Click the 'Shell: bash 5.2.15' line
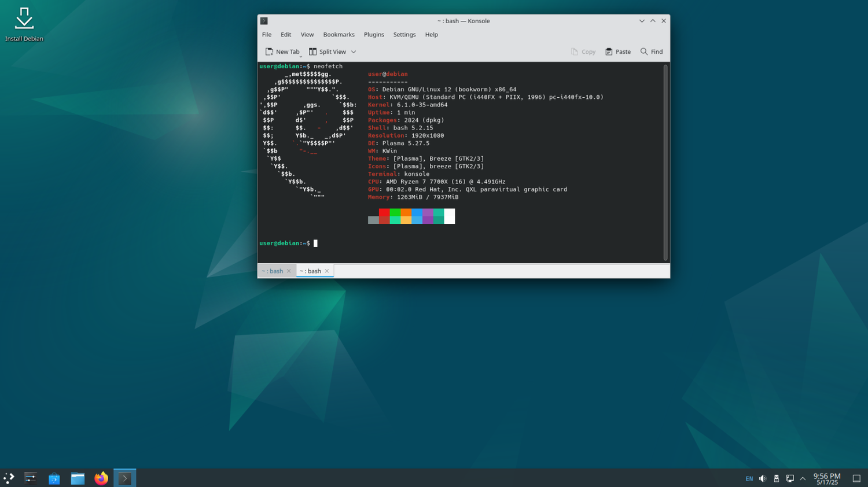Viewport: 868px width, 487px height. pos(400,128)
